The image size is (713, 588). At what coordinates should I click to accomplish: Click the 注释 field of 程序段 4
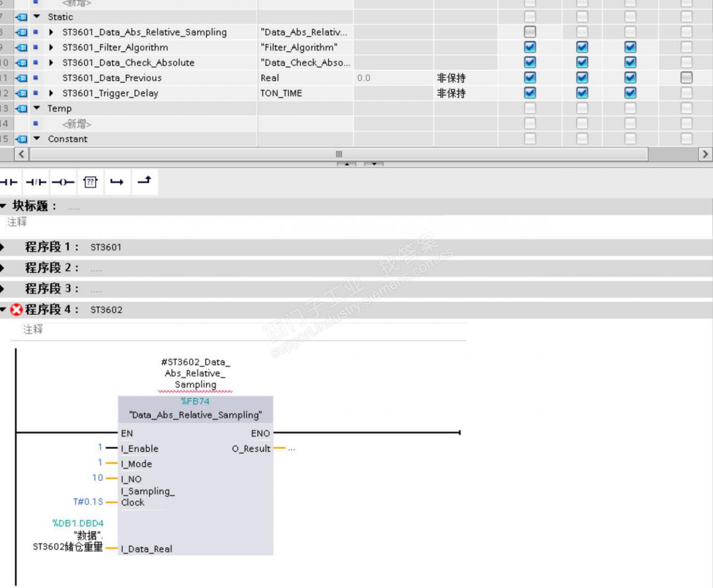click(x=33, y=330)
